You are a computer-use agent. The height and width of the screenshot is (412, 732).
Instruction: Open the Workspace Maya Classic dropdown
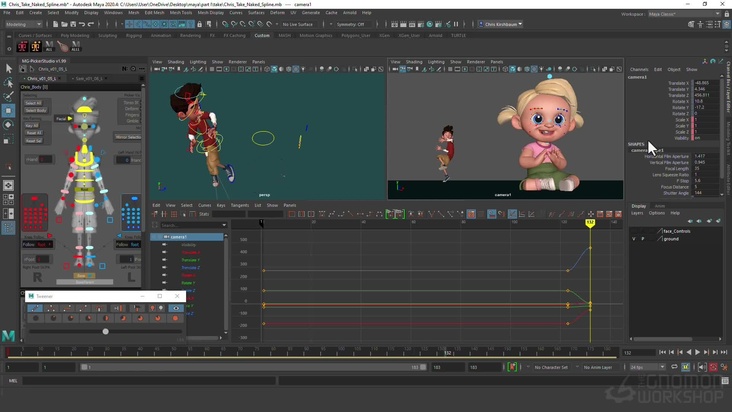pyautogui.click(x=684, y=14)
